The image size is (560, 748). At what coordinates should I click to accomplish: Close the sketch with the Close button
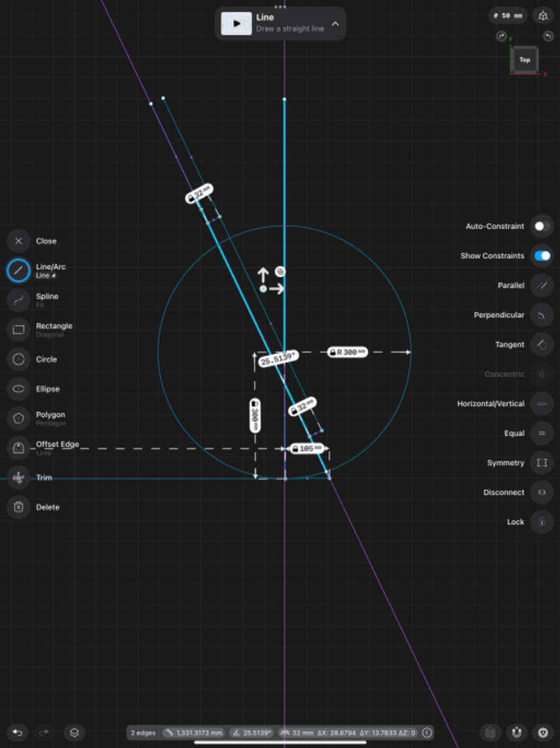[19, 241]
